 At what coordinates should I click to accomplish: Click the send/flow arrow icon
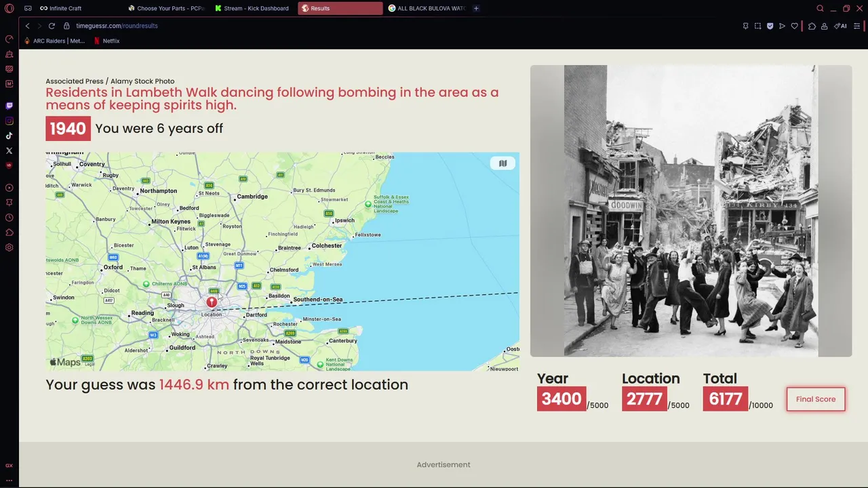782,26
